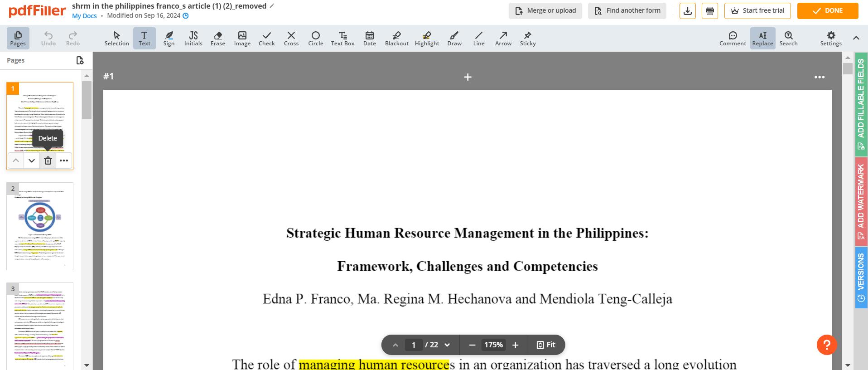Click Merge or upload button

(545, 11)
